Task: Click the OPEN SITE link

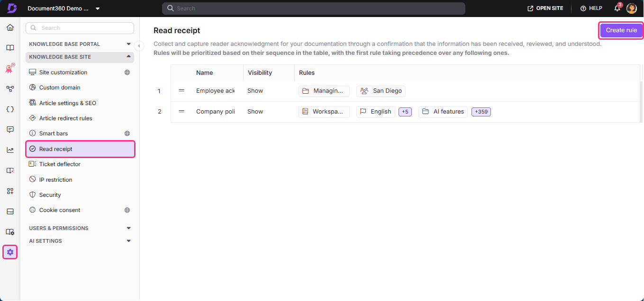Action: pos(545,8)
